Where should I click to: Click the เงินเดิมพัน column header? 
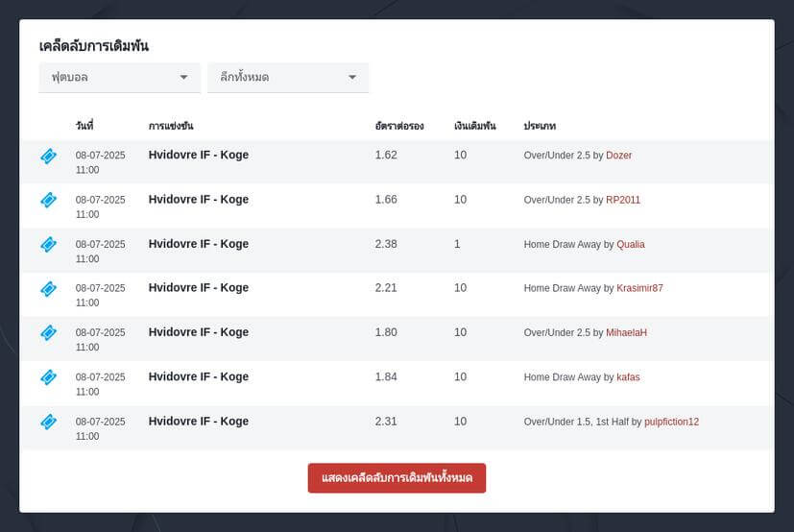(475, 126)
